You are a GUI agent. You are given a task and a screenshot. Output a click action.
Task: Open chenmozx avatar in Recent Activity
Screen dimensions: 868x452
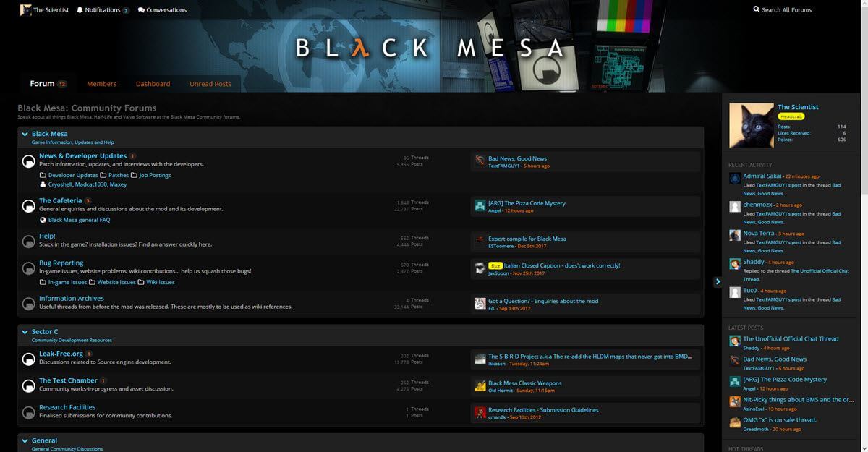click(735, 207)
